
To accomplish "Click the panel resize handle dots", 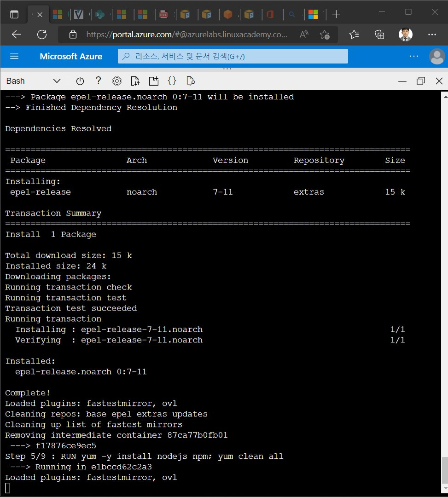I will pos(227,69).
